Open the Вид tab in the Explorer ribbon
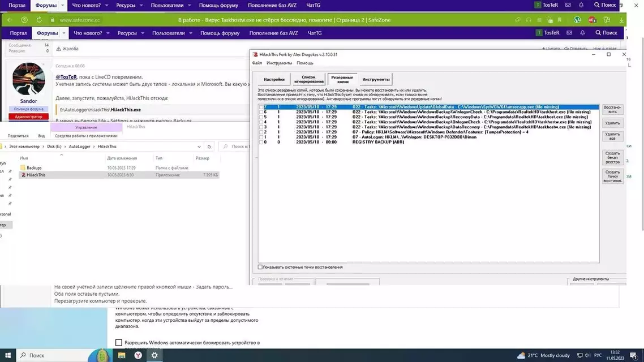The image size is (644, 362). pyautogui.click(x=41, y=136)
